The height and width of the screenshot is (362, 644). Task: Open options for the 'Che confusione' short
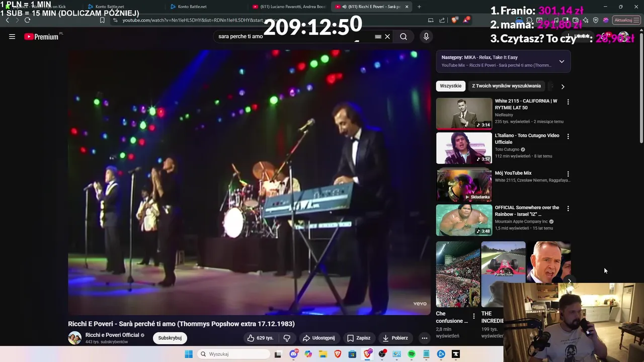point(473,316)
